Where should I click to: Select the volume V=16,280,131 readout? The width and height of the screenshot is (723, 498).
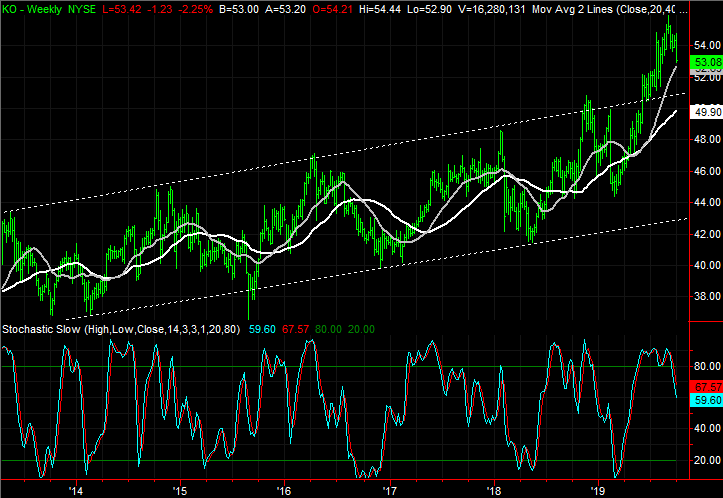pos(492,9)
